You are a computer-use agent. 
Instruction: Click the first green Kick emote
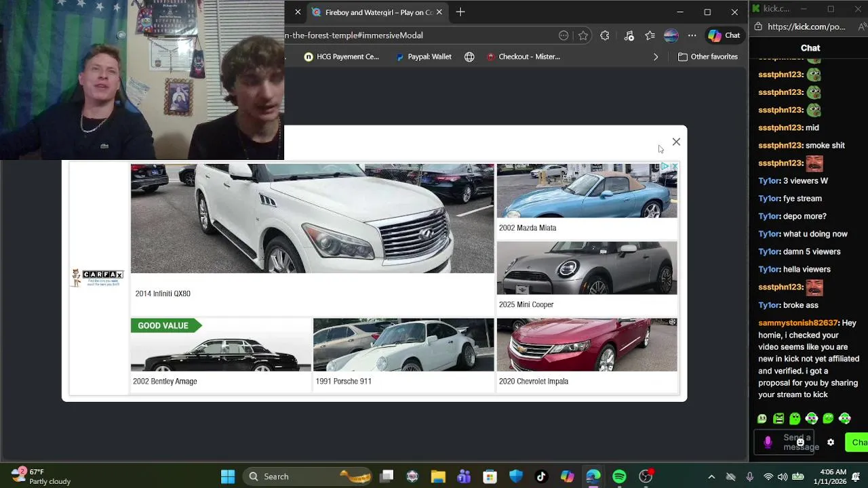[x=762, y=419]
